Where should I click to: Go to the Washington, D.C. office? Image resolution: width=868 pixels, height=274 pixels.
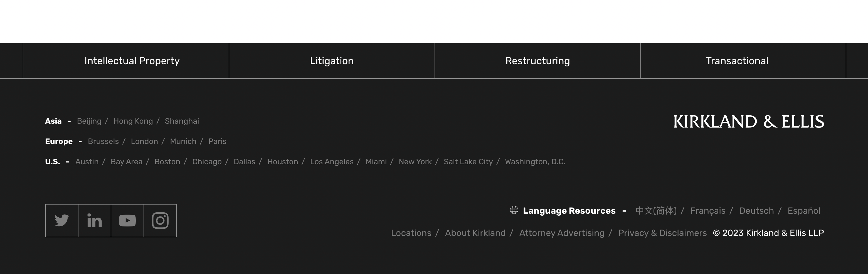point(535,161)
